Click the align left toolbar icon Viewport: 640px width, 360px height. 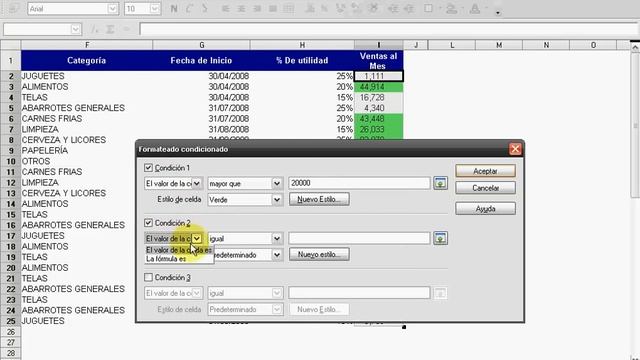click(x=225, y=9)
